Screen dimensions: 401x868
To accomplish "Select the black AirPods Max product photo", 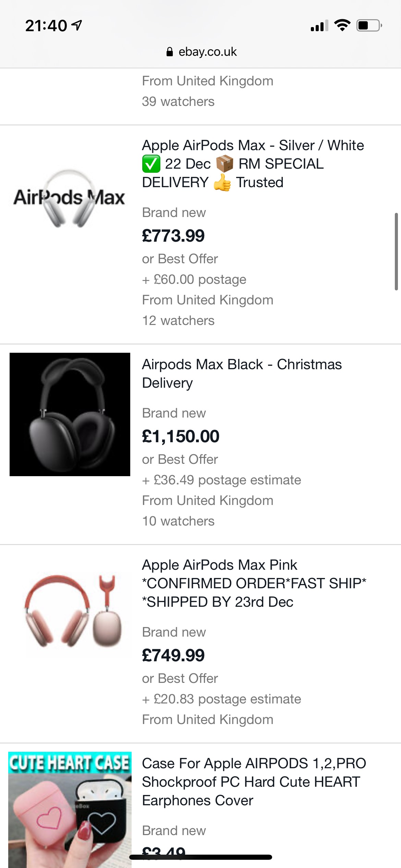I will click(x=70, y=414).
